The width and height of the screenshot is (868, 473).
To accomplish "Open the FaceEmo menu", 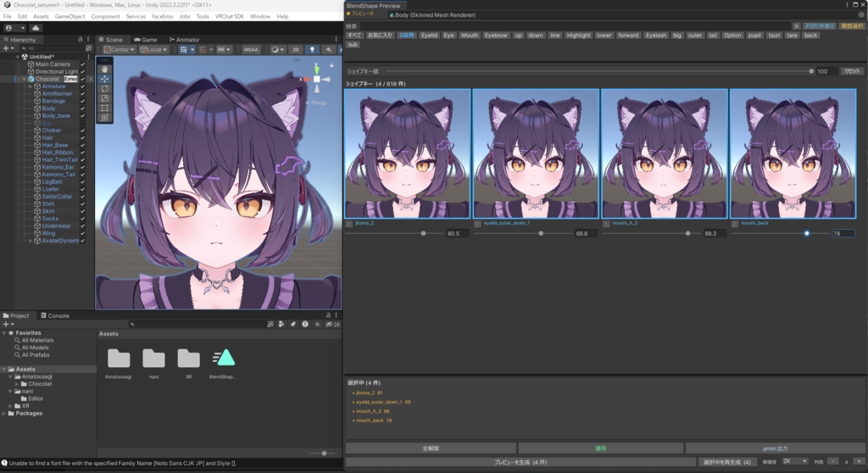I will [x=162, y=16].
